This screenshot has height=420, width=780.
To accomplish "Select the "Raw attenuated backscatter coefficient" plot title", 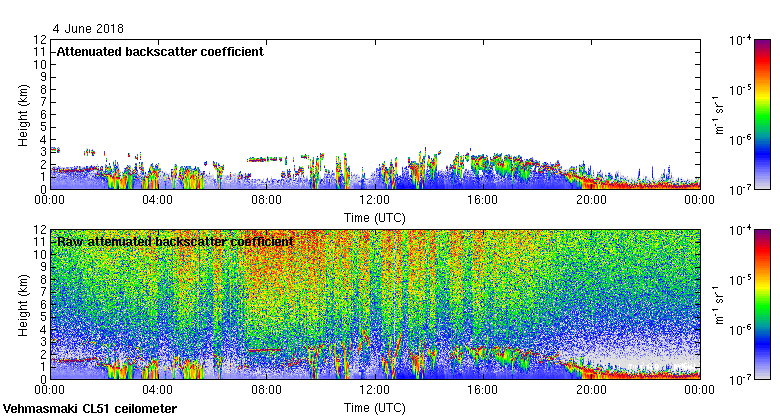I will pos(175,242).
